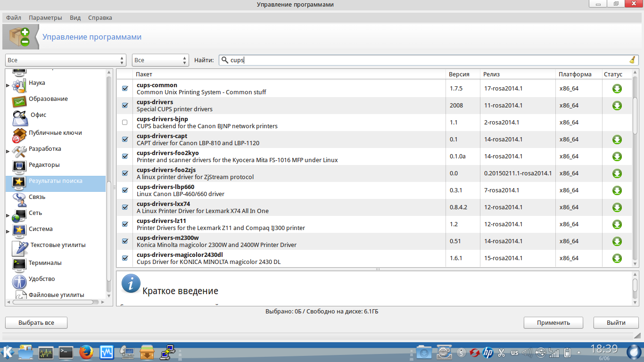Uncheck the cups-drivers-capt checkbox
The width and height of the screenshot is (644, 362).
click(x=125, y=140)
